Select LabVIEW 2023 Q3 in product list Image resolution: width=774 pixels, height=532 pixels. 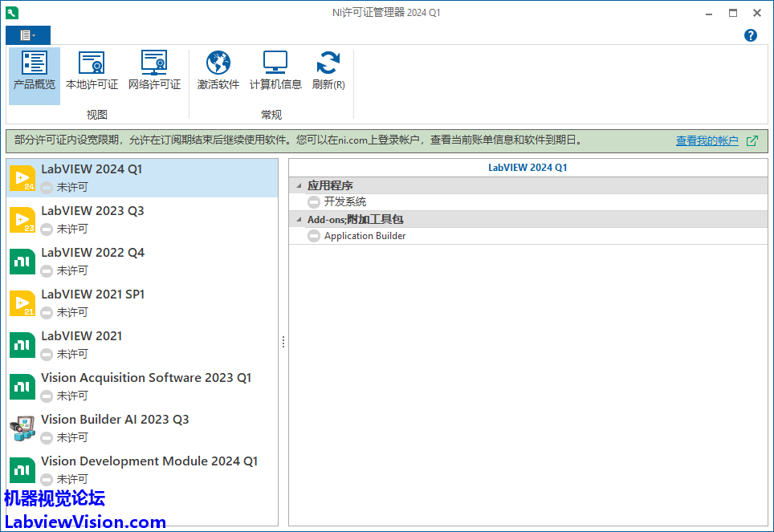[x=142, y=220]
